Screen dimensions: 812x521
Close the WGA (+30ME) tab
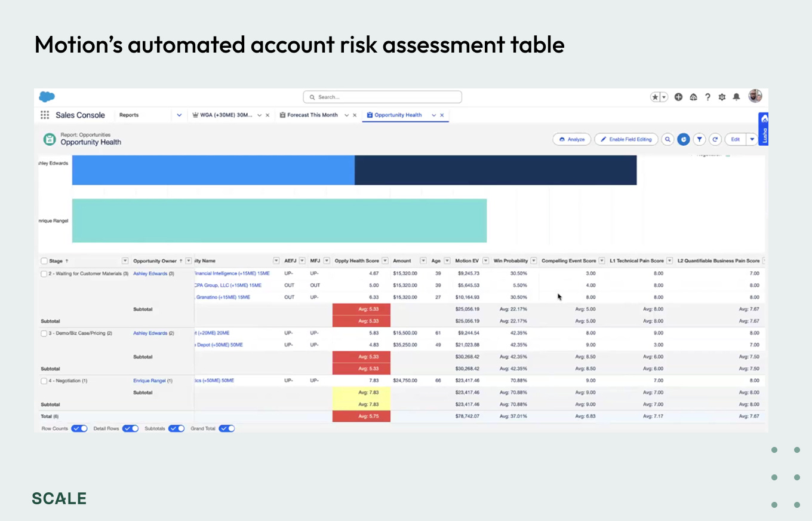tap(267, 115)
